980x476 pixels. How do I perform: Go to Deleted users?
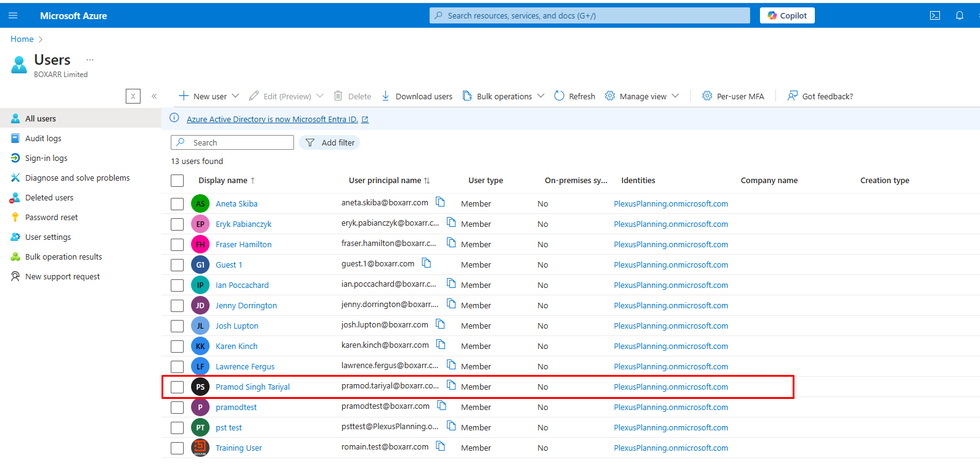click(x=49, y=197)
